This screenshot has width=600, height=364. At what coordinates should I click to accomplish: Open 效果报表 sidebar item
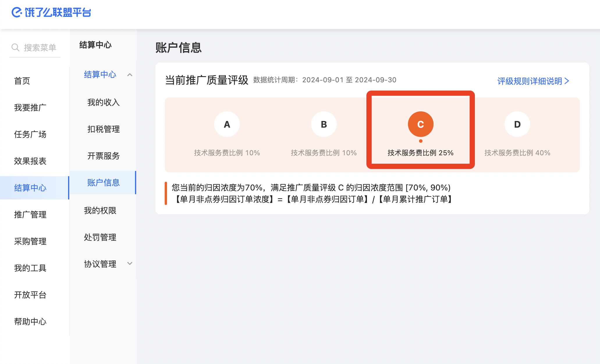pyautogui.click(x=30, y=161)
